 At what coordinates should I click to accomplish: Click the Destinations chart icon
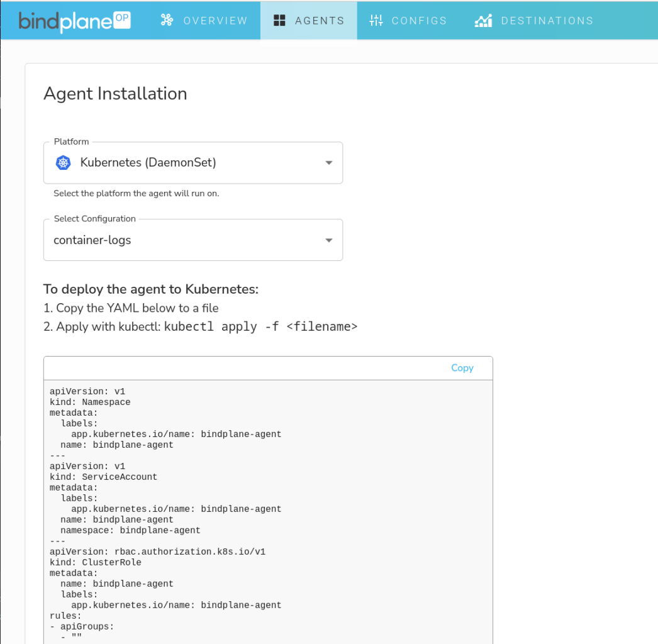[483, 21]
